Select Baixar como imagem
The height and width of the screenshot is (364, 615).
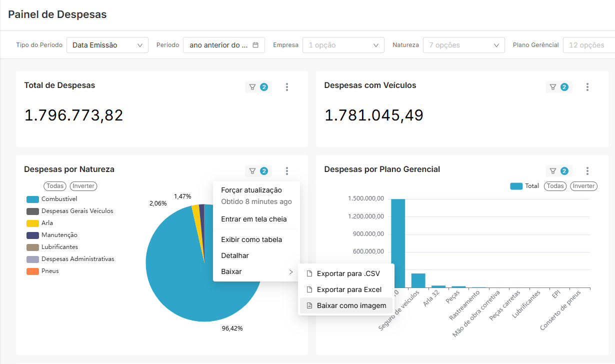(346, 305)
